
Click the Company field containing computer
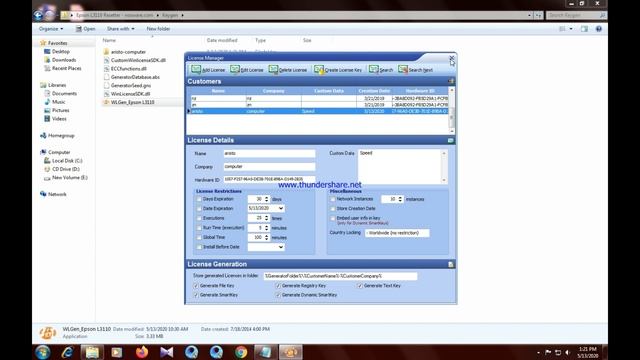(x=269, y=167)
